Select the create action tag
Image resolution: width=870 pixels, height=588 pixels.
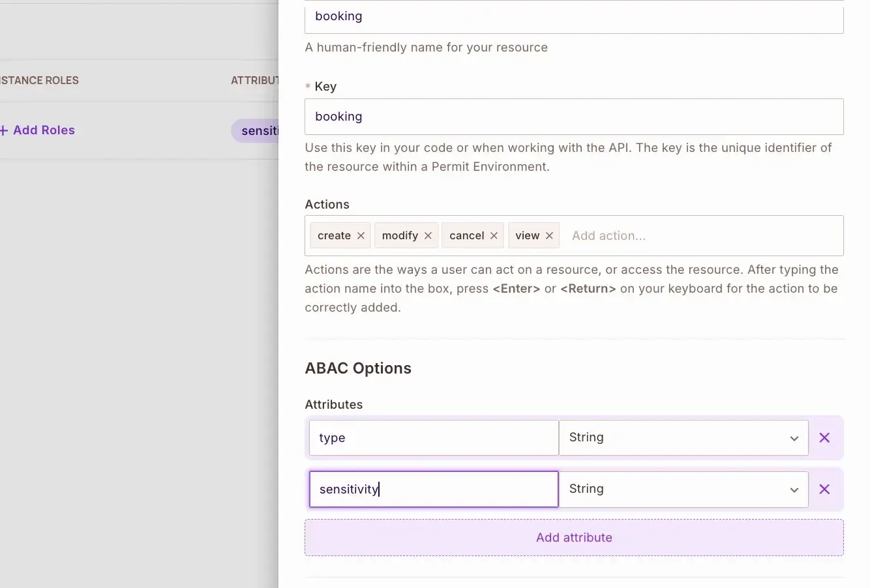334,236
